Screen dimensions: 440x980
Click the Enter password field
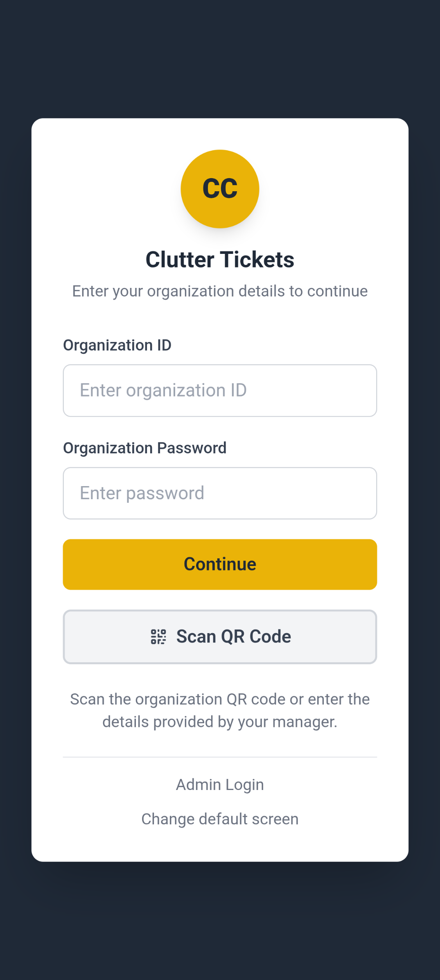220,493
